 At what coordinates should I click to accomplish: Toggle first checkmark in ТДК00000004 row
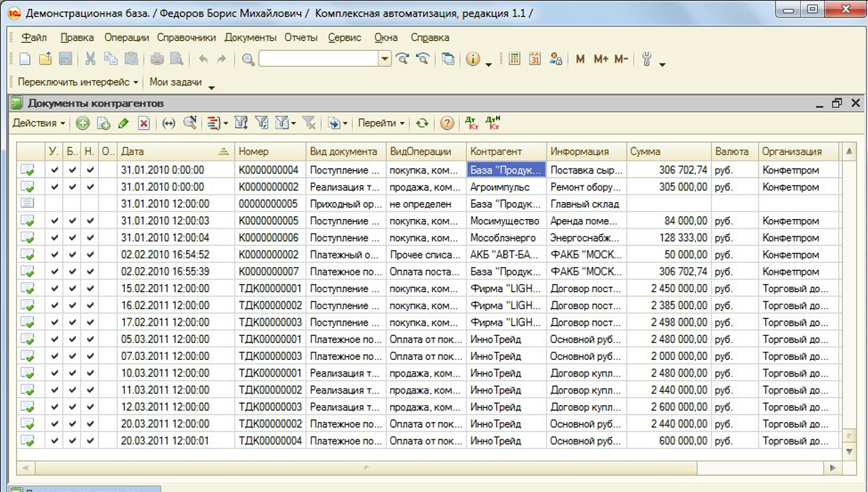(54, 441)
